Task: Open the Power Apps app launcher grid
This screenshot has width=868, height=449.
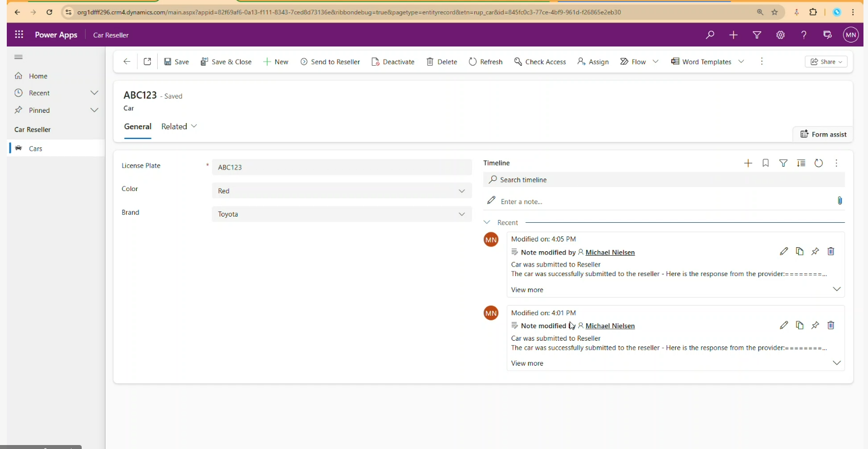Action: click(19, 35)
